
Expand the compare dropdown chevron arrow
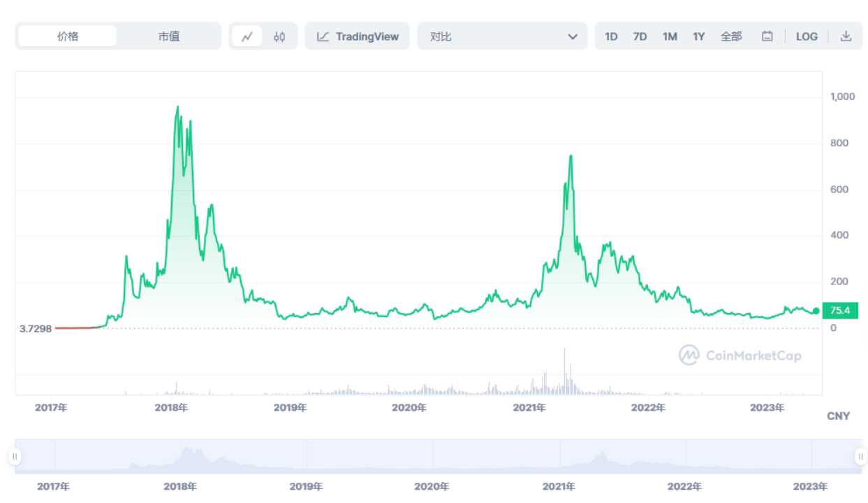[573, 36]
